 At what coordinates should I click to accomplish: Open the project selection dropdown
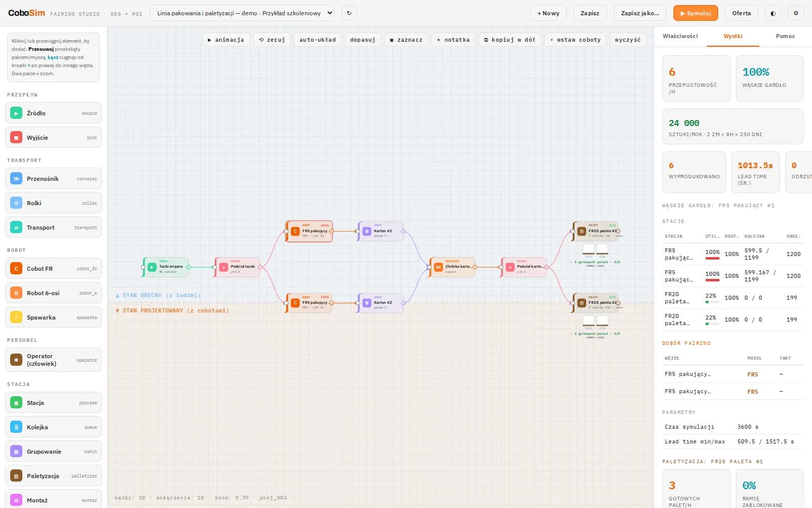tap(242, 13)
